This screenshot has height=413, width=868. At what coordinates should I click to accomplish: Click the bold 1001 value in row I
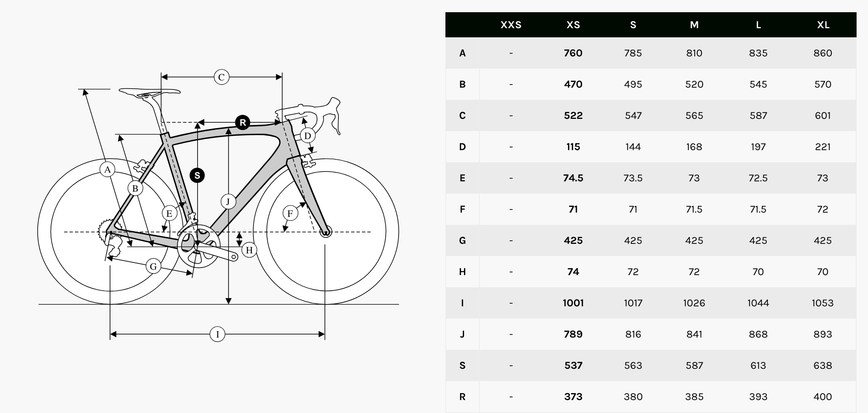[x=573, y=303]
